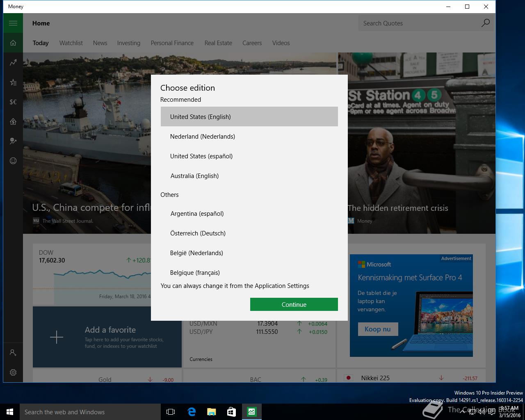The width and height of the screenshot is (525, 420).
Task: Open Currencies via sidebar $€ icon
Action: click(x=13, y=102)
